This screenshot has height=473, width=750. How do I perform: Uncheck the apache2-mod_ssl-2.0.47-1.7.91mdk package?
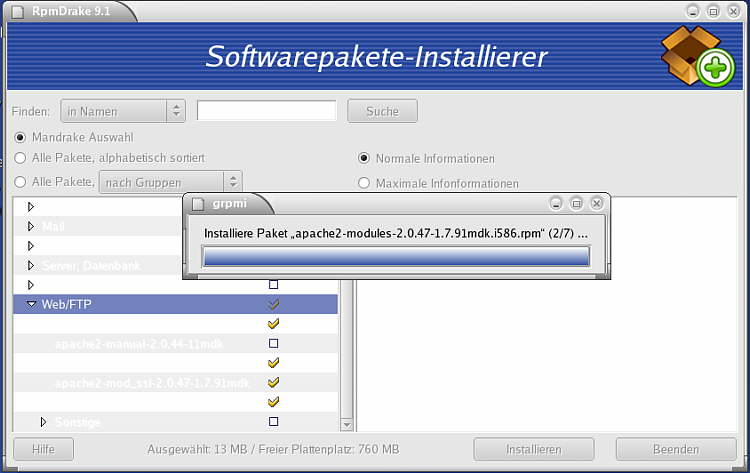coord(274,383)
